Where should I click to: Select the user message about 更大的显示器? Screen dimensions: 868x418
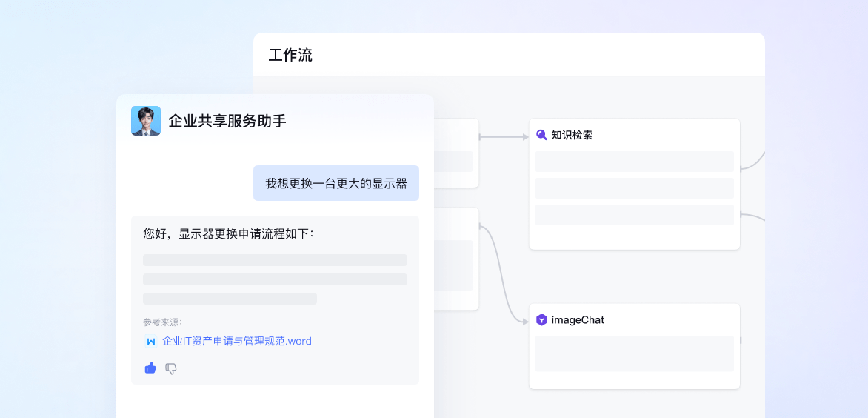(336, 183)
